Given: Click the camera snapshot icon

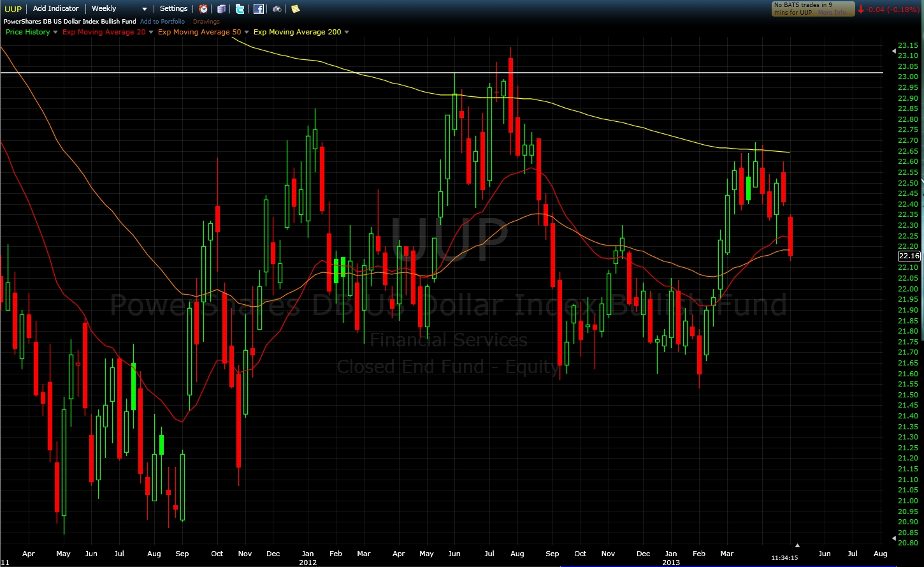Looking at the screenshot, I should pos(277,9).
